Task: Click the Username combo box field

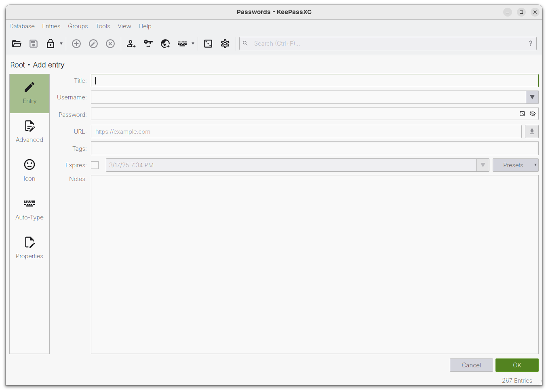Action: pyautogui.click(x=308, y=97)
